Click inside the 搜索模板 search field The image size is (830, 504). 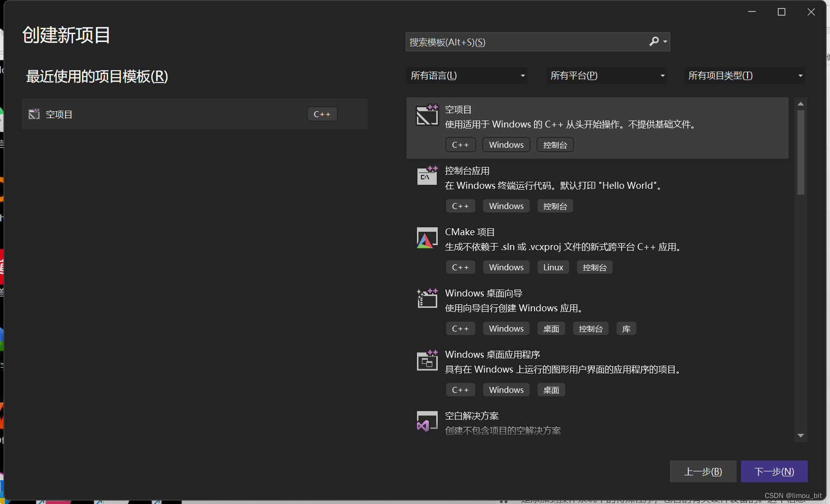pyautogui.click(x=524, y=42)
